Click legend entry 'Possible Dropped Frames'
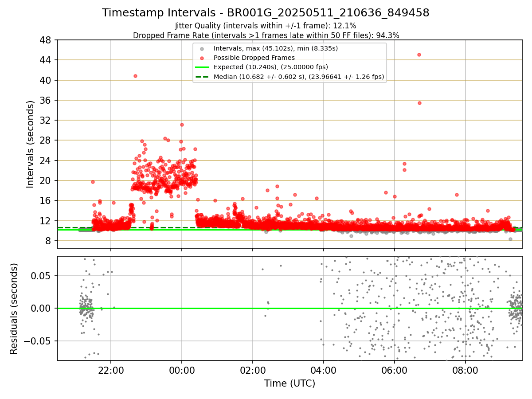Image resolution: width=532 pixels, height=399 pixels. pos(254,58)
